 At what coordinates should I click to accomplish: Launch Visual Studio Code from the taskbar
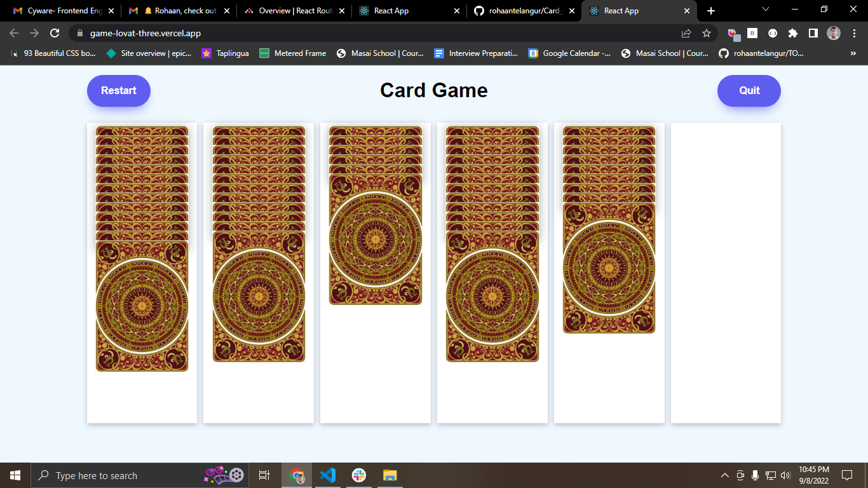coord(328,475)
